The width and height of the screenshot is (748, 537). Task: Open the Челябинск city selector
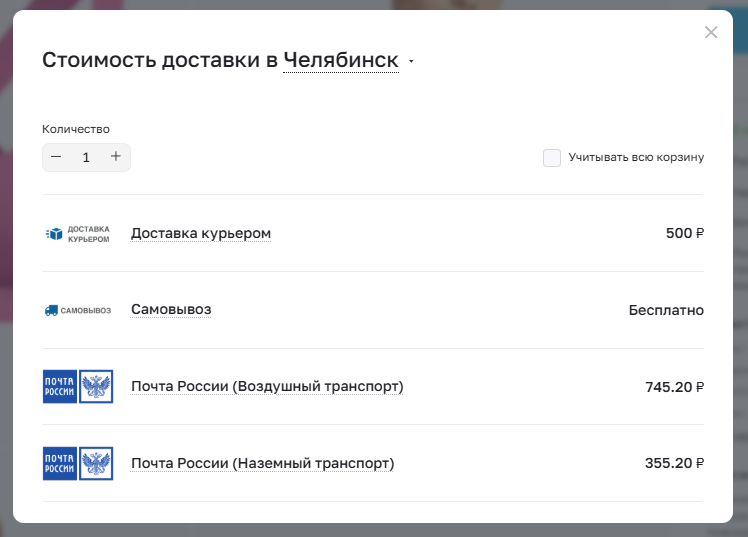point(341,61)
